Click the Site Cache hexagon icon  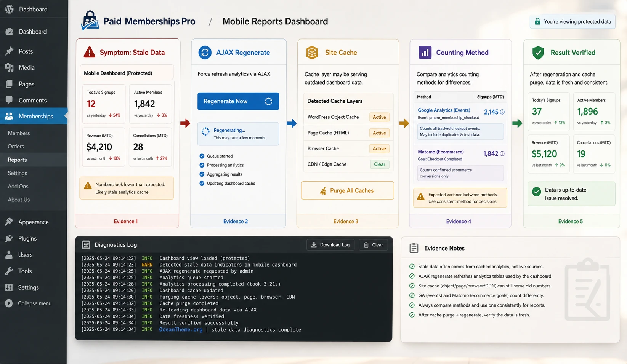[x=312, y=52]
